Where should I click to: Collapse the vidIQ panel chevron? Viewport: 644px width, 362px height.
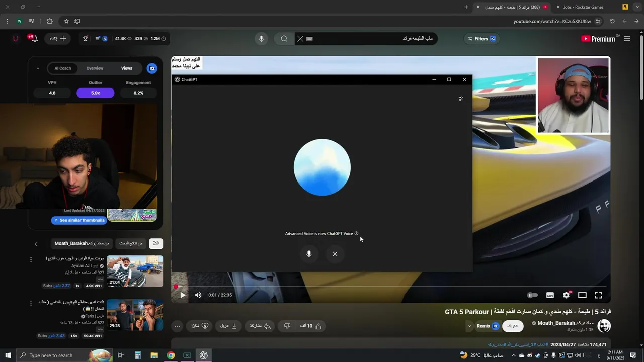click(x=38, y=68)
